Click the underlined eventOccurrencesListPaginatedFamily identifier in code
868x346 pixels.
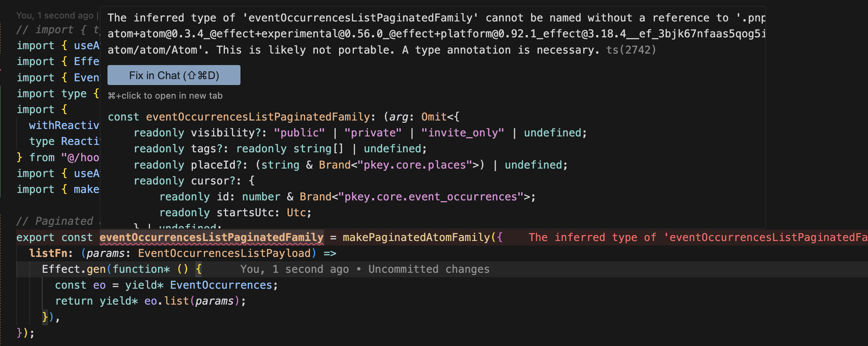pos(211,237)
